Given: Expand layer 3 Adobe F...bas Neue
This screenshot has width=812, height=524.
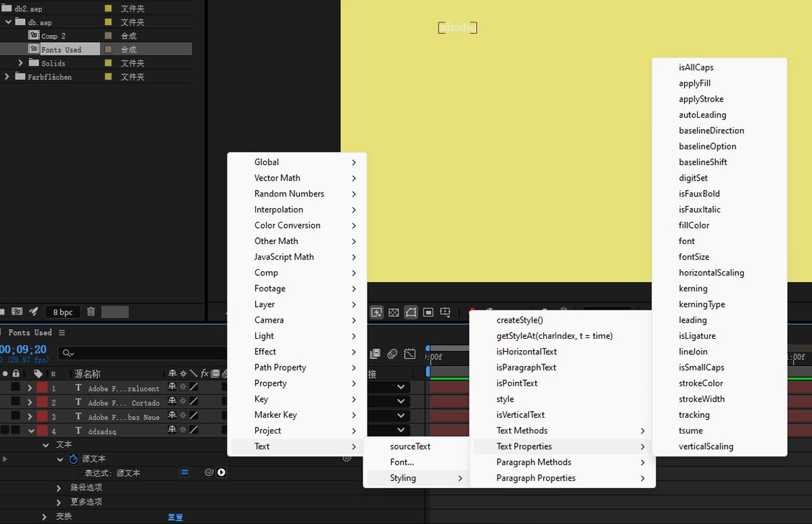Looking at the screenshot, I should click(x=30, y=416).
